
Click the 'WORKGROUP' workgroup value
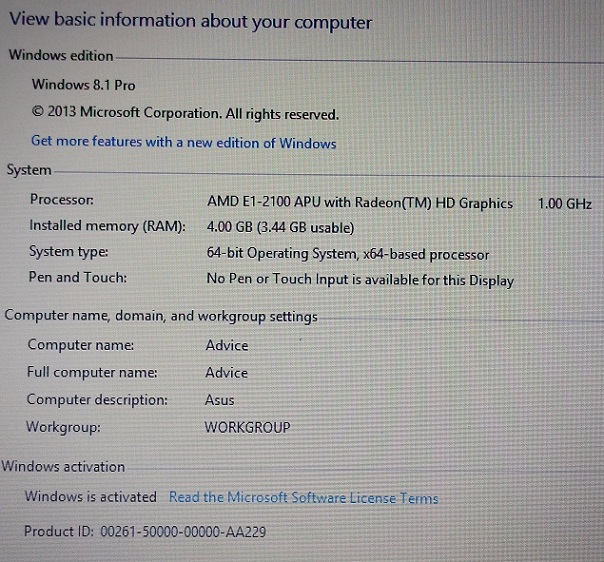coord(247,427)
